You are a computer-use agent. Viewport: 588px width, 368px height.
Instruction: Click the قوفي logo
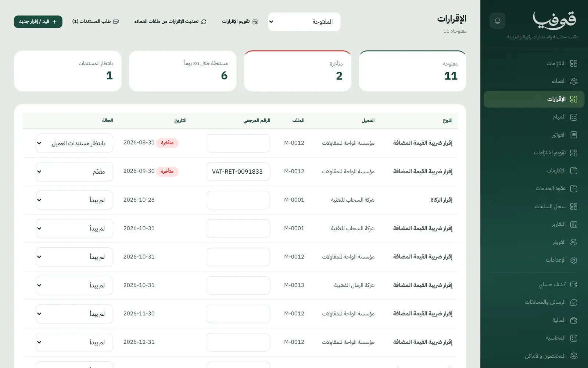(x=555, y=20)
